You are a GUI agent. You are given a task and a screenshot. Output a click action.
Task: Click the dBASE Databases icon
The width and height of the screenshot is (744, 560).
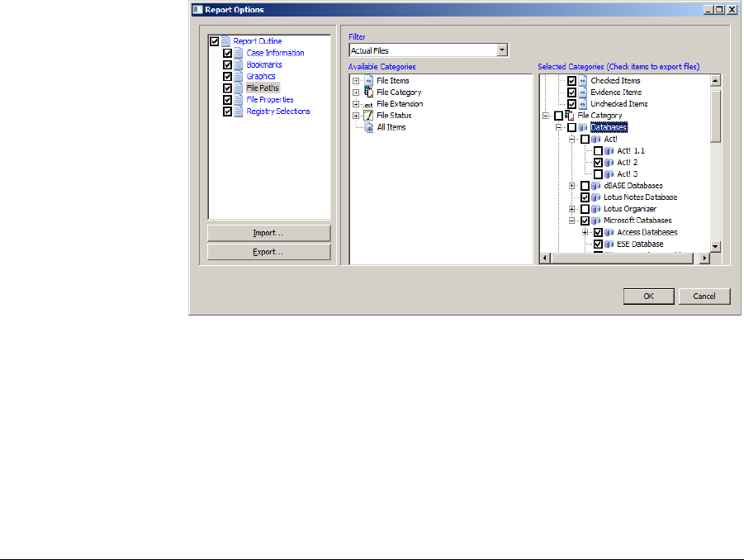(596, 186)
